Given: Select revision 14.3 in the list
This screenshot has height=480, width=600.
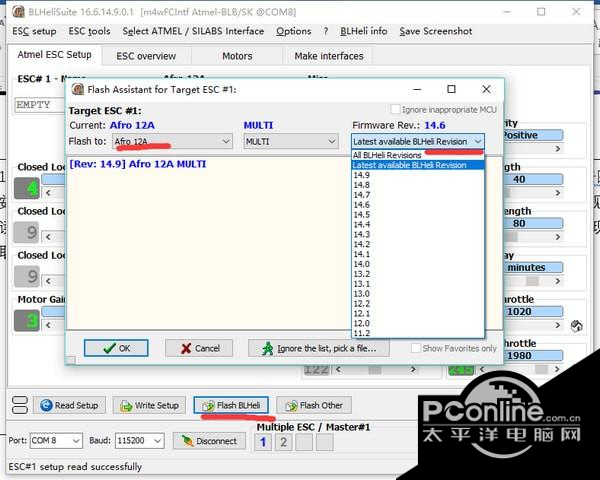Looking at the screenshot, I should click(418, 234).
